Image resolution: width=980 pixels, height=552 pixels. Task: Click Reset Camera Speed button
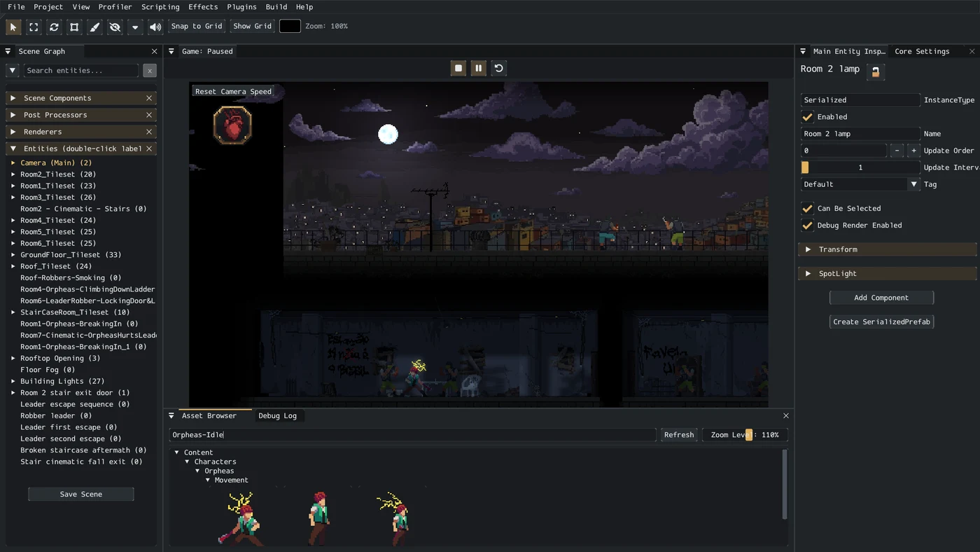(x=233, y=92)
